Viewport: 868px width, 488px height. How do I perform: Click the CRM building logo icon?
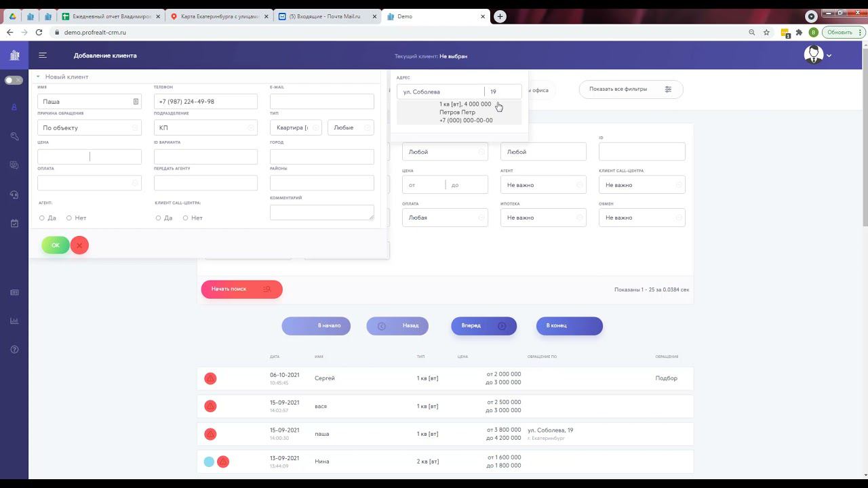pyautogui.click(x=14, y=56)
